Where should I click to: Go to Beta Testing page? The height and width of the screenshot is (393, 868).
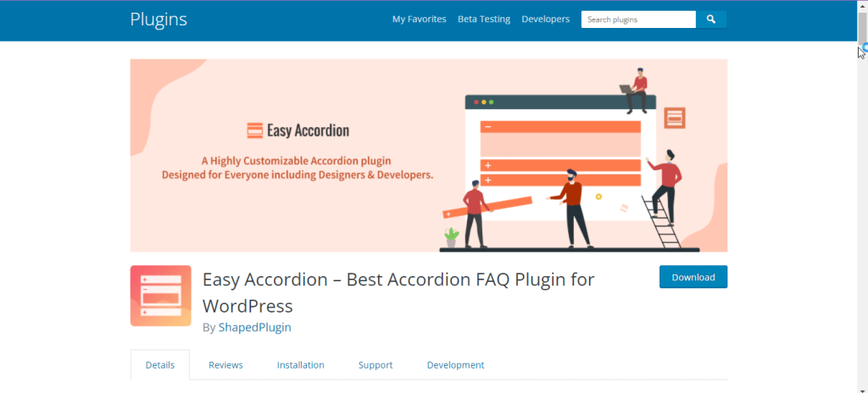[484, 19]
